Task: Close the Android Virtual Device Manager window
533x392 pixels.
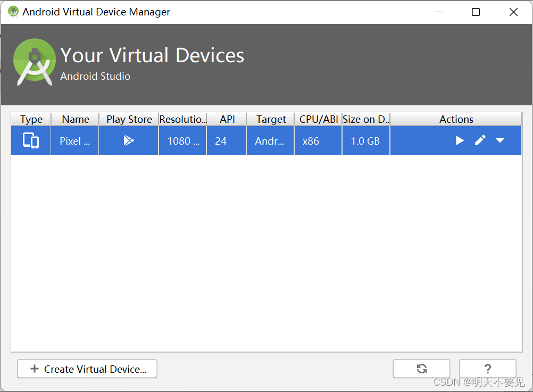Action: coord(513,12)
